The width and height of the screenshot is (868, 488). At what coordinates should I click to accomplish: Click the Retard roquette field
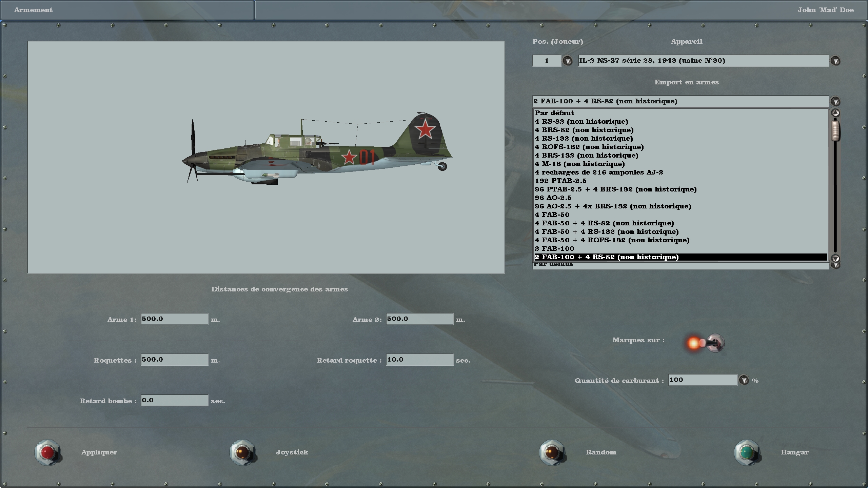[x=419, y=360]
